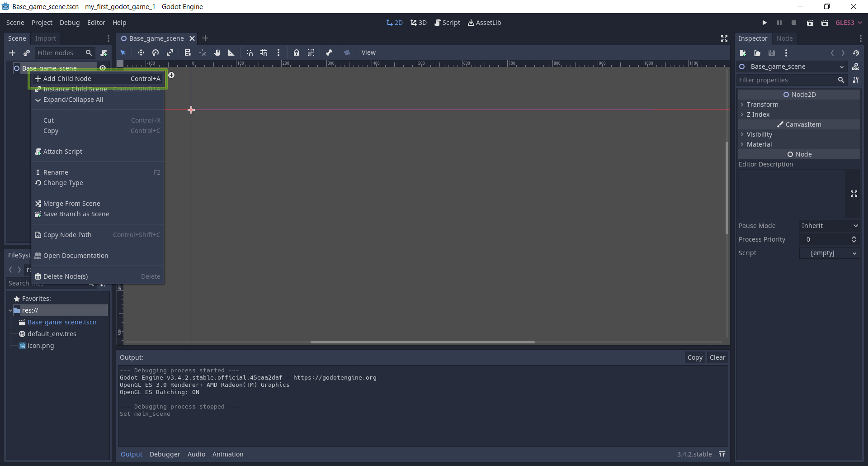
Task: Toggle grid snapping icon
Action: coord(264,52)
